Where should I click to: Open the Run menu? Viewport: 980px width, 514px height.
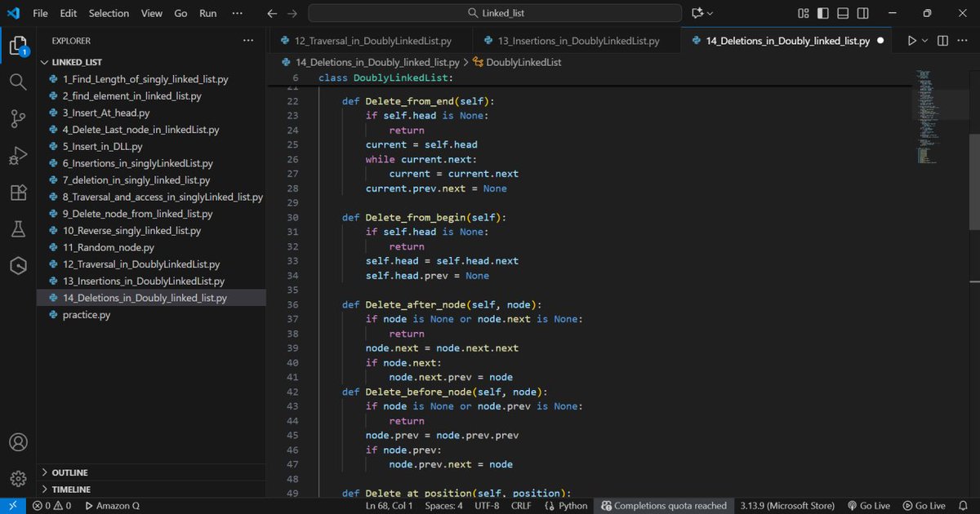coord(208,13)
